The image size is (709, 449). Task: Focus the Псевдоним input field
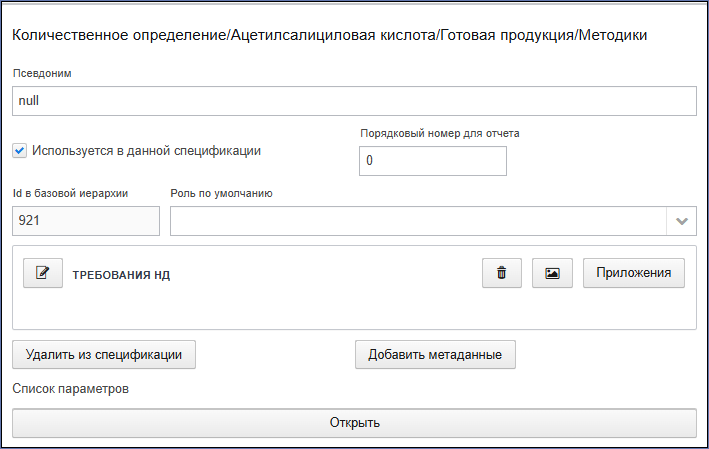354,101
